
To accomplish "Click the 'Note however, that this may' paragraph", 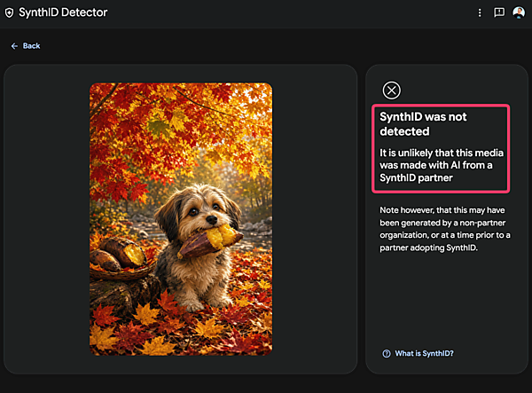I will [x=445, y=229].
